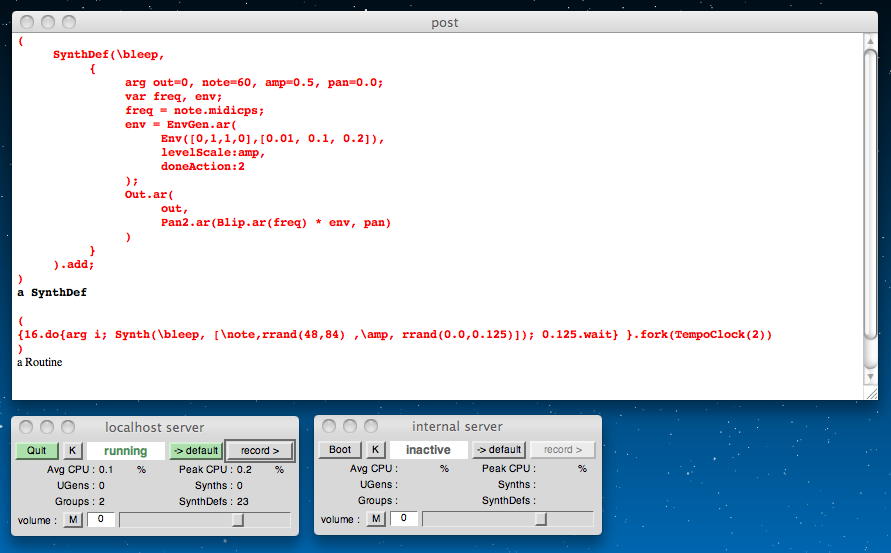Quit the localhost server
This screenshot has height=553, width=891.
36,451
